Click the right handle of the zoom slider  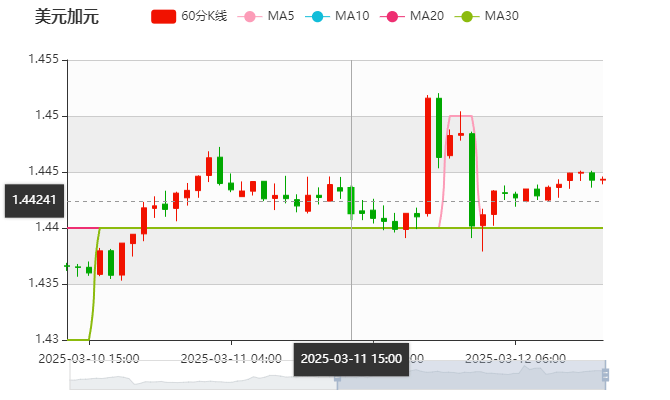coord(605,375)
